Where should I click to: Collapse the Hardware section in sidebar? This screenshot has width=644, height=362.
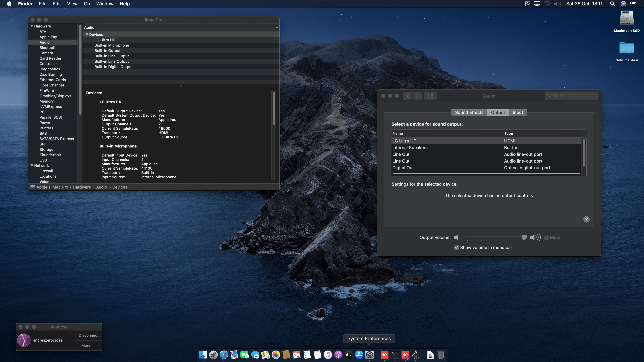click(32, 26)
